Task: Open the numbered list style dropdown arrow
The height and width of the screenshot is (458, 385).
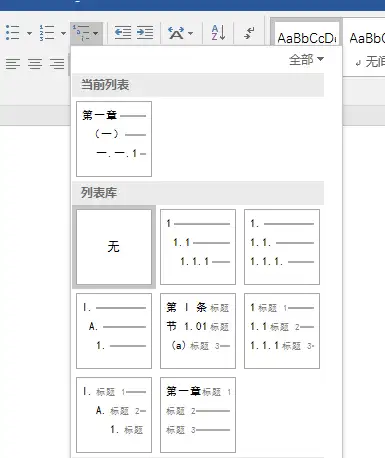Action: [x=63, y=33]
